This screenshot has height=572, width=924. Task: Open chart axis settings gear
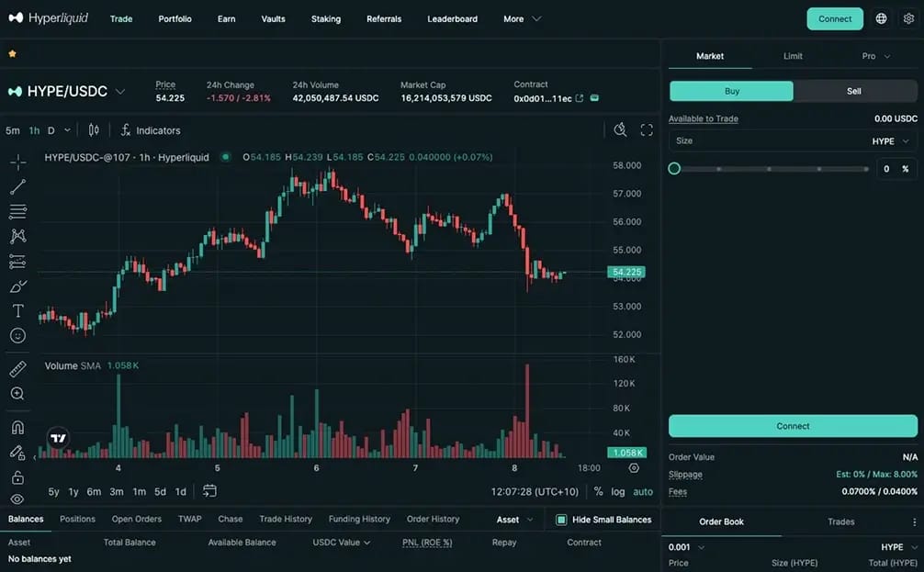[x=634, y=467]
